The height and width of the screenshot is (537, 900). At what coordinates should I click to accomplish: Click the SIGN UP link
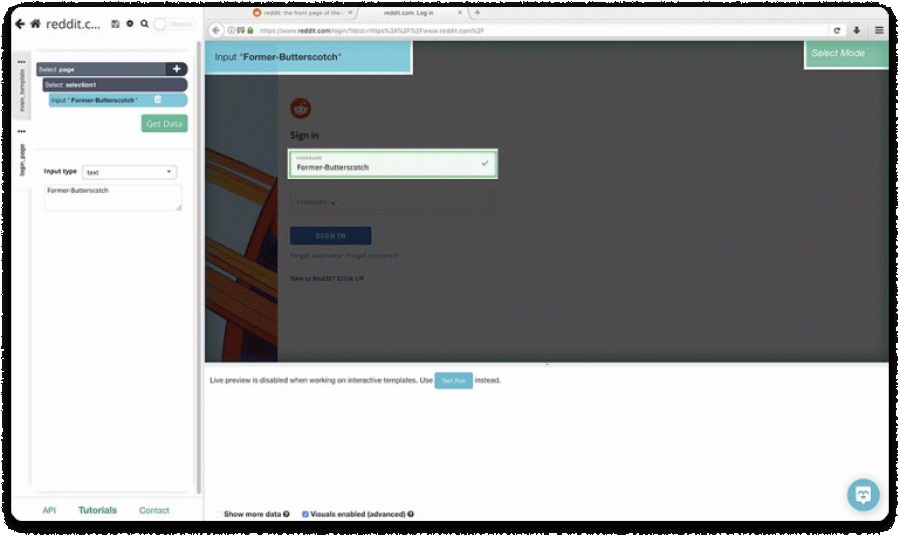tap(350, 279)
